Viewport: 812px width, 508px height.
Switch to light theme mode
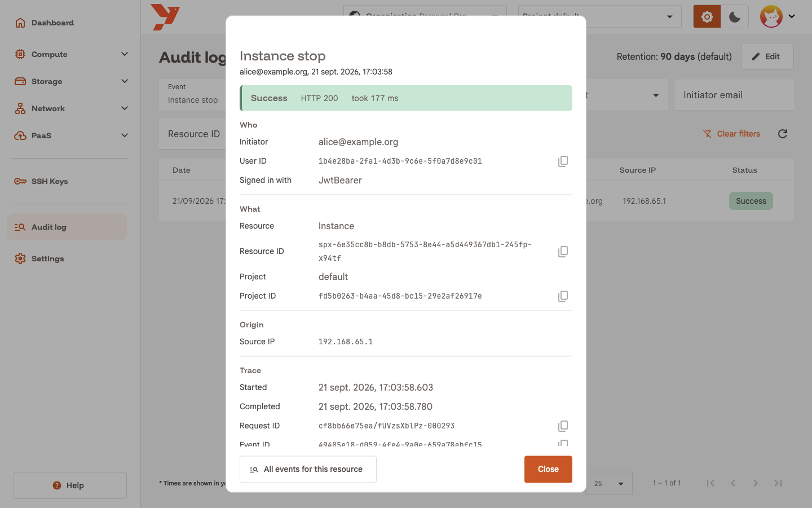[707, 17]
